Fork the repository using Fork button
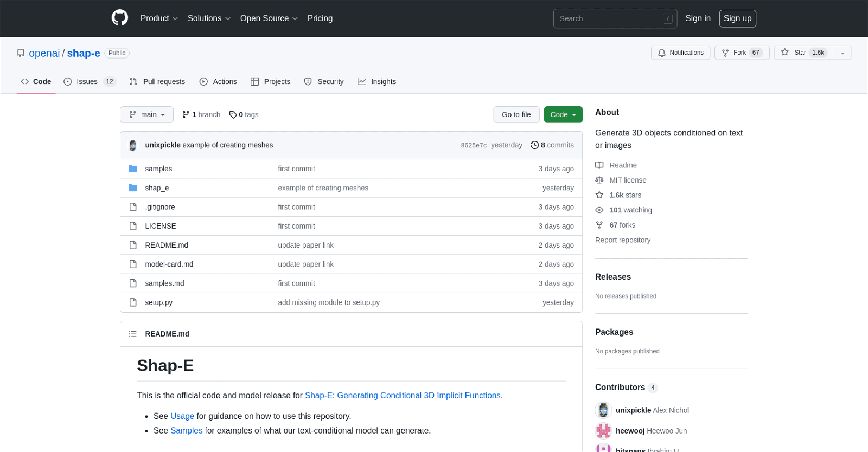 click(x=741, y=53)
